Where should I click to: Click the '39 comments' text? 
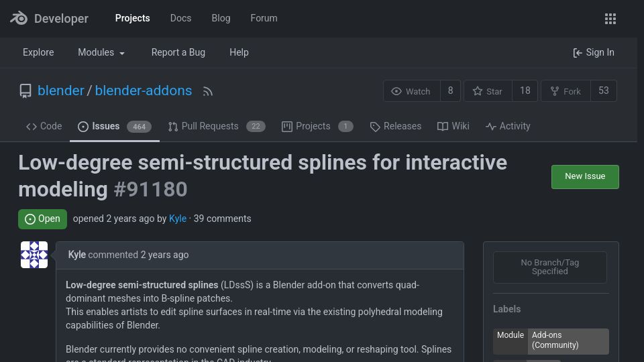pos(222,219)
